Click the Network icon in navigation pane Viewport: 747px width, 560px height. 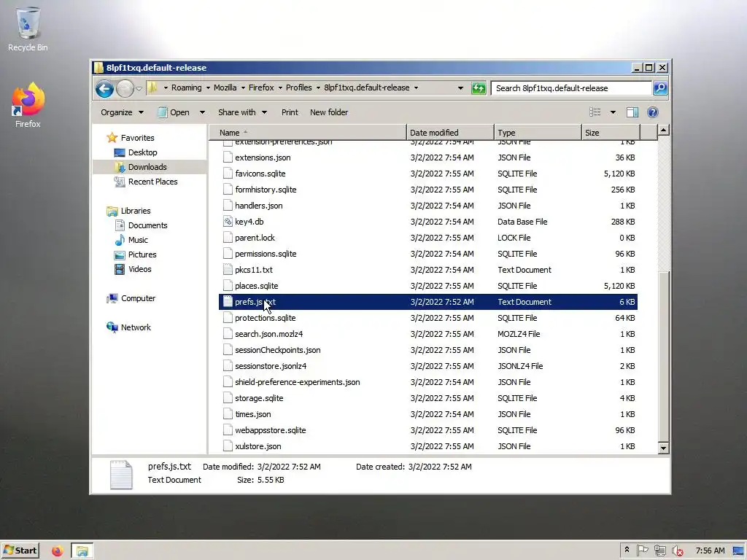click(x=112, y=327)
